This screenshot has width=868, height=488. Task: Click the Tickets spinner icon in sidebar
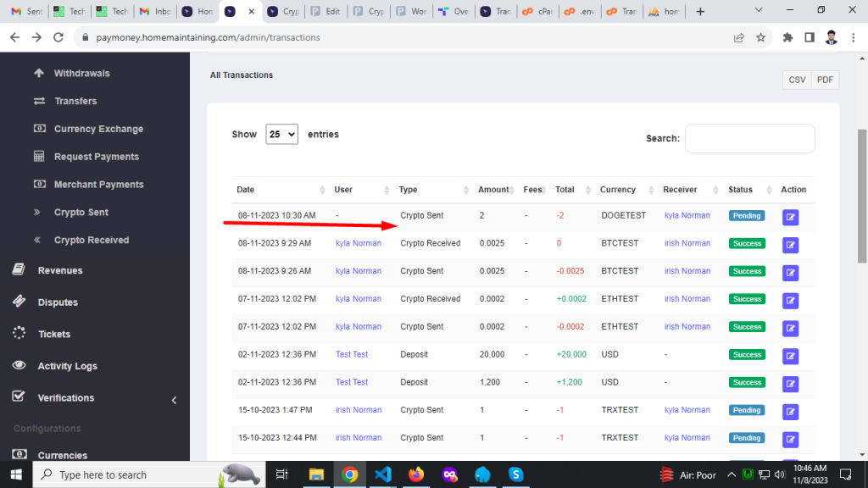click(19, 334)
